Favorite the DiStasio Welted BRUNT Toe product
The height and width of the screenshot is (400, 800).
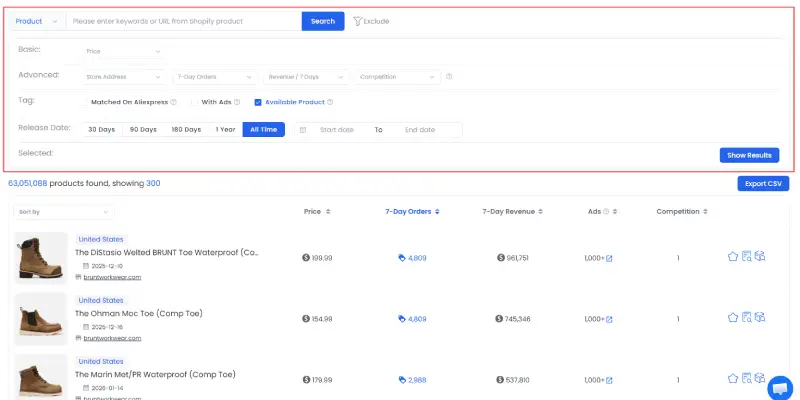click(x=733, y=257)
